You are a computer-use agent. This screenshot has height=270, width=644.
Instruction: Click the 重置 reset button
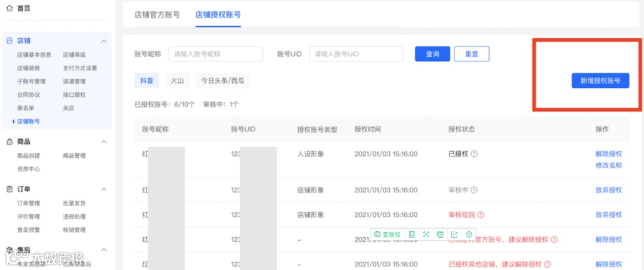[472, 54]
